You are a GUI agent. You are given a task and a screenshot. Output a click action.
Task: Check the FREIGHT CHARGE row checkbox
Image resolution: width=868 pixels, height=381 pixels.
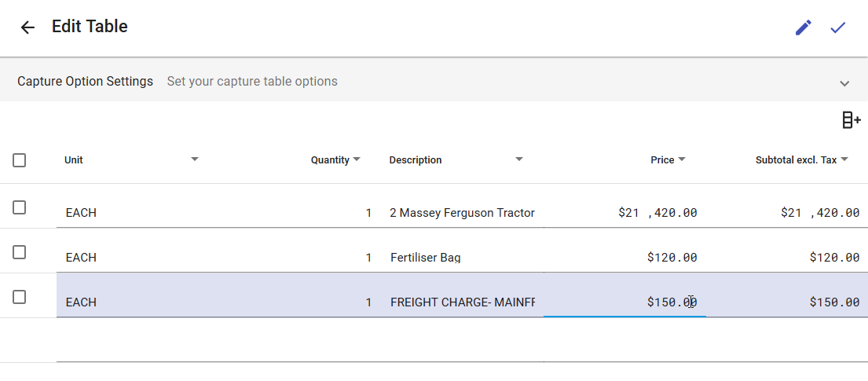pyautogui.click(x=20, y=297)
